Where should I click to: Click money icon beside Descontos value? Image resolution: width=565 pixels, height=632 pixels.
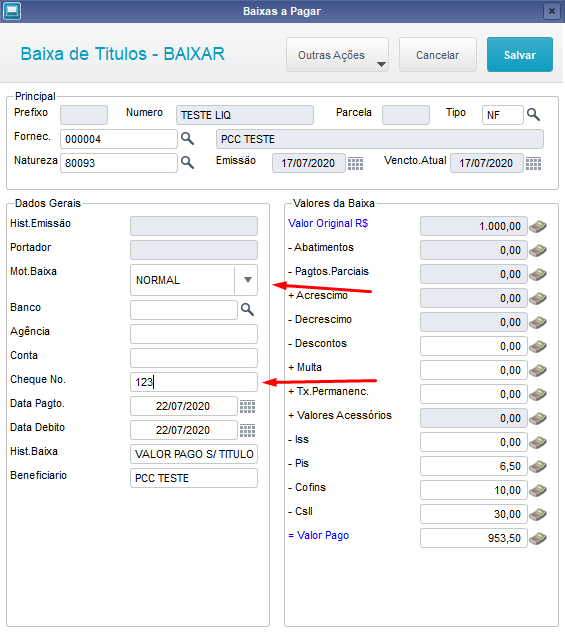point(538,347)
